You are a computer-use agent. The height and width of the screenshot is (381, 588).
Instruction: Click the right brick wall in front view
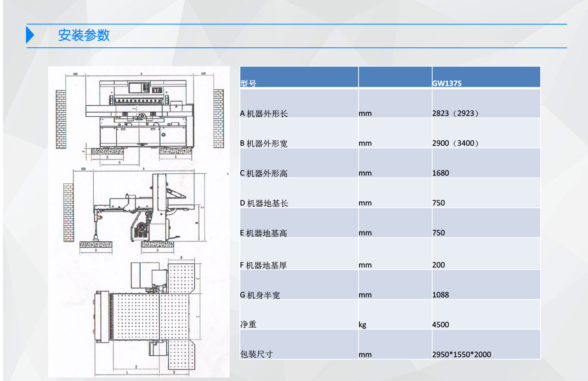[219, 119]
